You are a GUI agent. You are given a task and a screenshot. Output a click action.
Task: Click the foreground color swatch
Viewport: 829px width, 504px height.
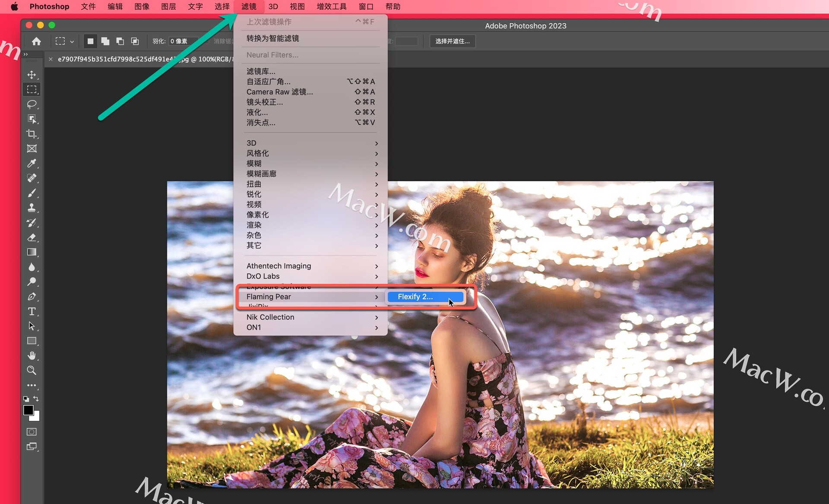click(x=28, y=410)
